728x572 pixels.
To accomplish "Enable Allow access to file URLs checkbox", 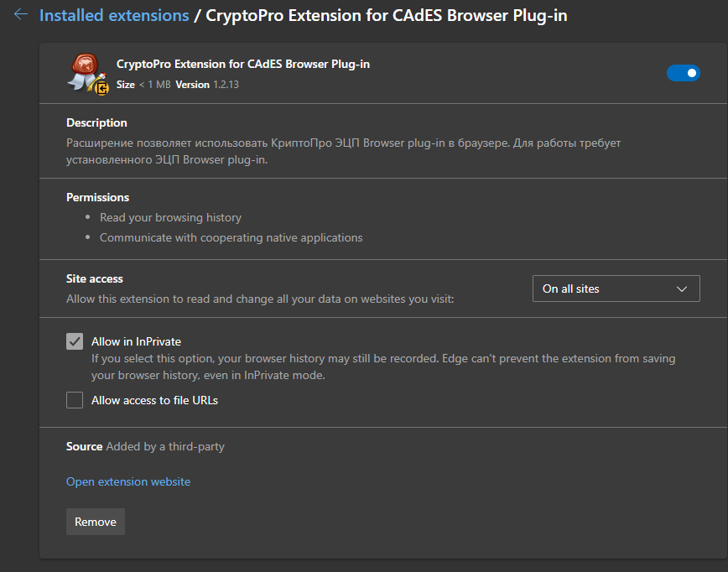I will pos(75,400).
